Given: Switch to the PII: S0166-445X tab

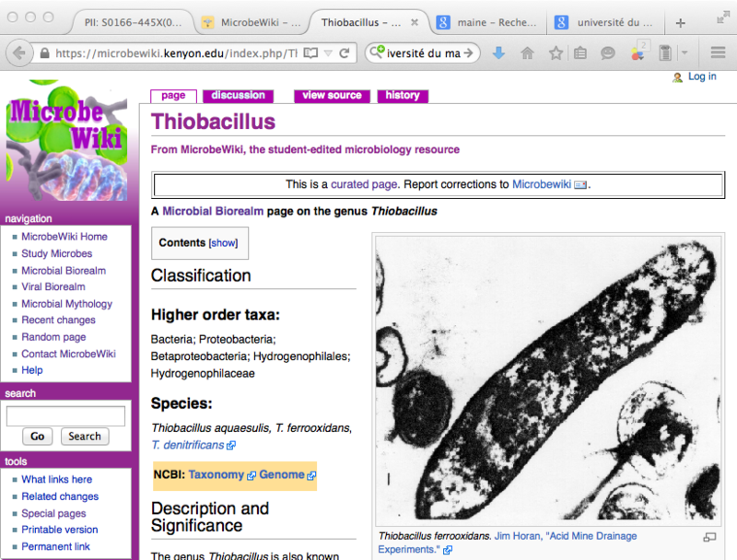Looking at the screenshot, I should [133, 22].
